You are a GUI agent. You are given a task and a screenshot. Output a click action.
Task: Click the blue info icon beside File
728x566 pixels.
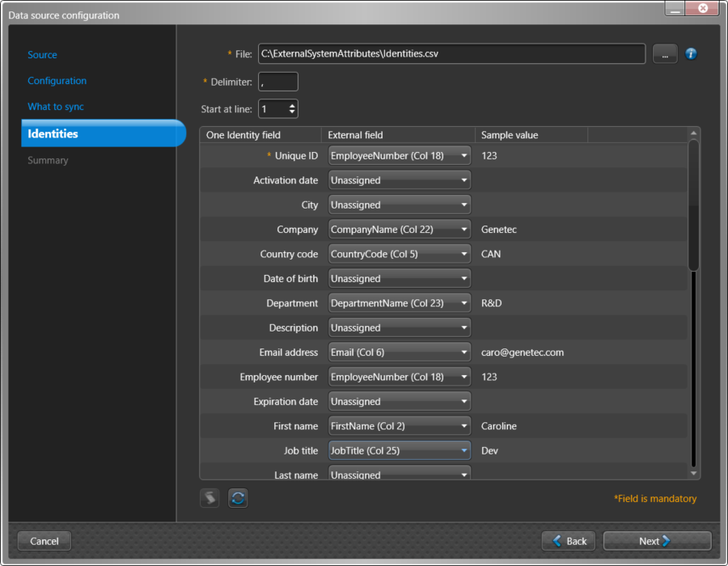coord(691,54)
